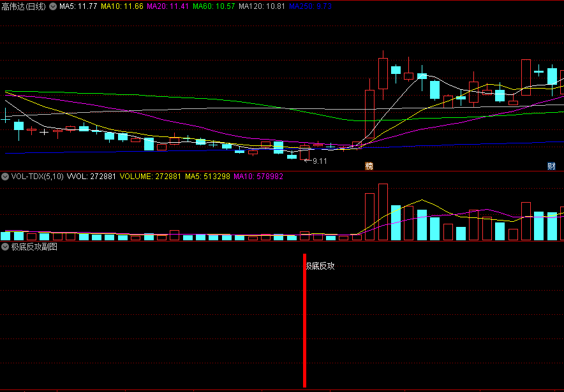Click the VVOL: 272881 value

tap(91, 177)
